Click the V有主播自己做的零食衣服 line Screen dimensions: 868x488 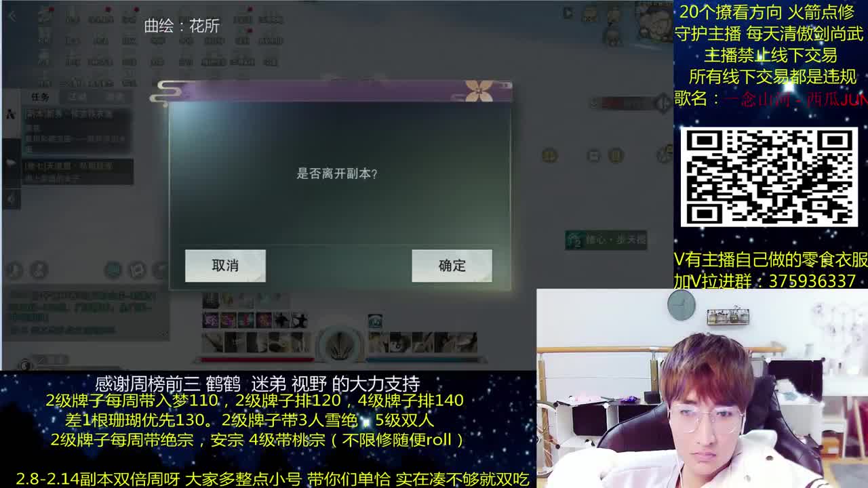(771, 260)
